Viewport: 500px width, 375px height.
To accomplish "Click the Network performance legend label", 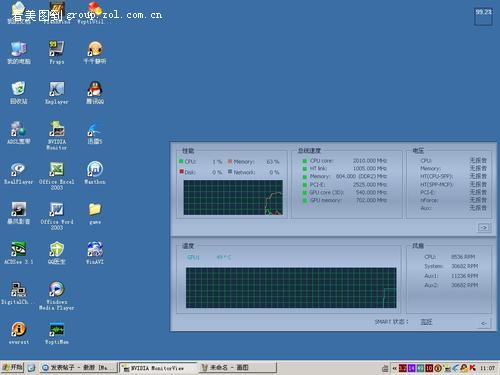I will 244,172.
